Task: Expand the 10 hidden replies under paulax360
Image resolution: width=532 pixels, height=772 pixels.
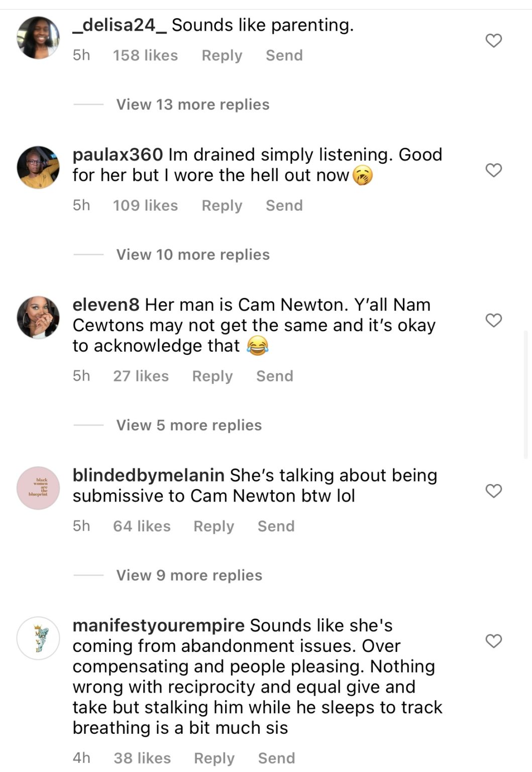Action: pyautogui.click(x=192, y=254)
